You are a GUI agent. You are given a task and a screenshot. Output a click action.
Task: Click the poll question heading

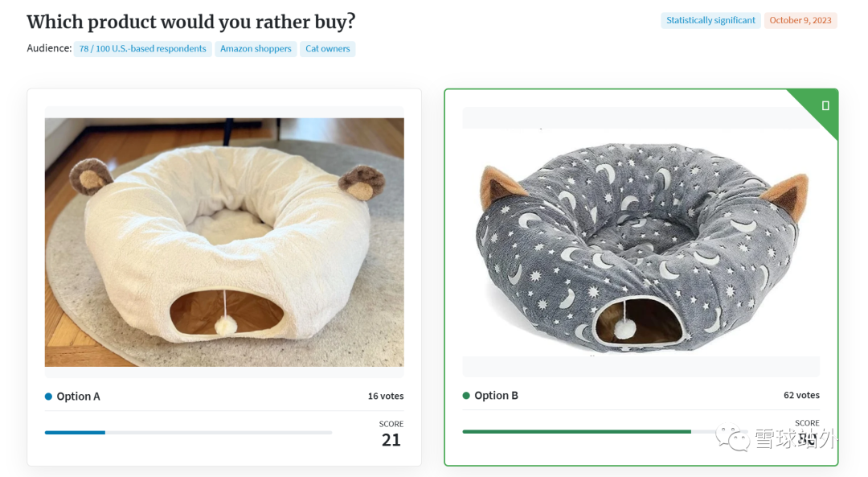pyautogui.click(x=191, y=22)
